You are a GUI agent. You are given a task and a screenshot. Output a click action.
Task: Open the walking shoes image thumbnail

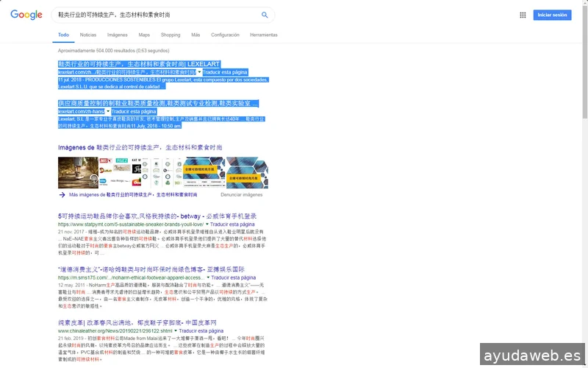point(78,173)
